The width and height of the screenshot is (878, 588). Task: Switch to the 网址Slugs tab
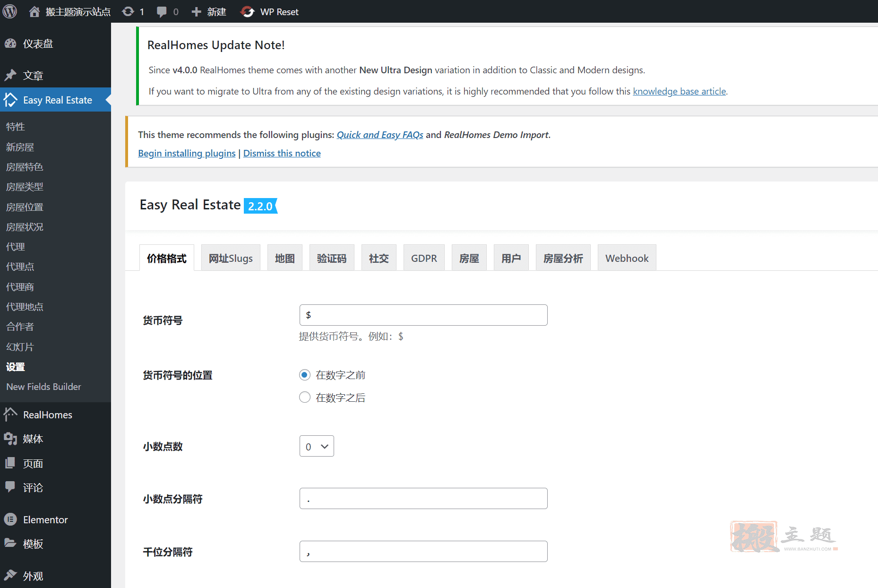[x=231, y=258]
